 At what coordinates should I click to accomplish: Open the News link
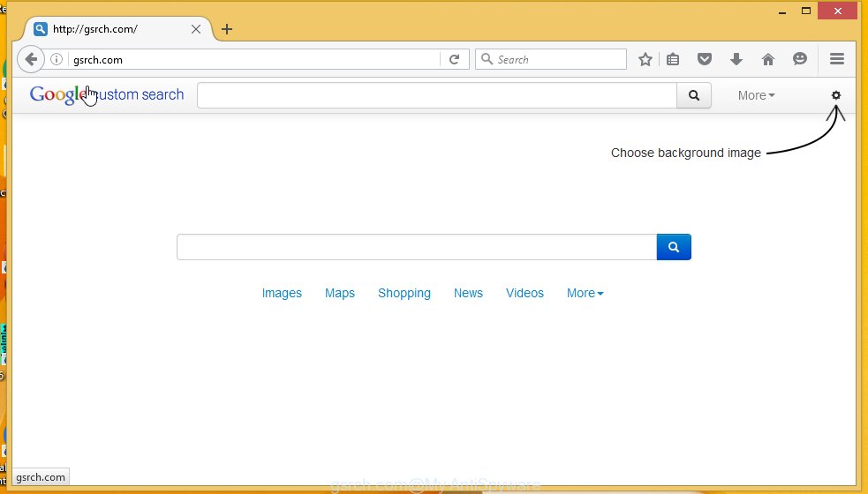click(x=468, y=293)
